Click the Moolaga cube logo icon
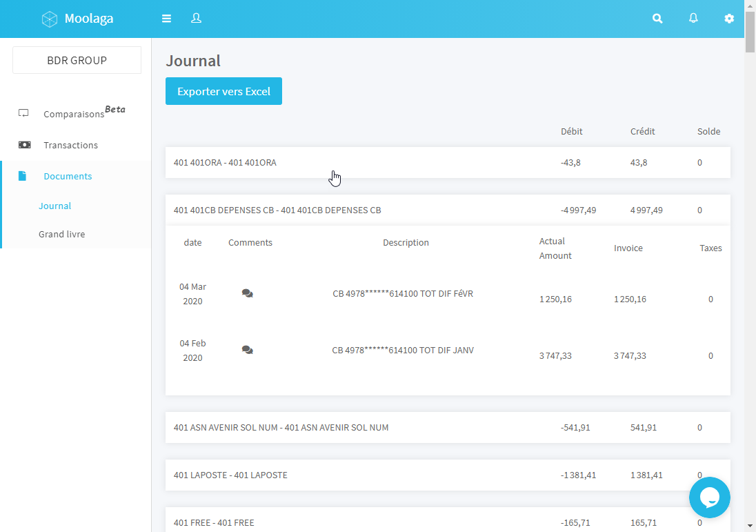 [50, 19]
